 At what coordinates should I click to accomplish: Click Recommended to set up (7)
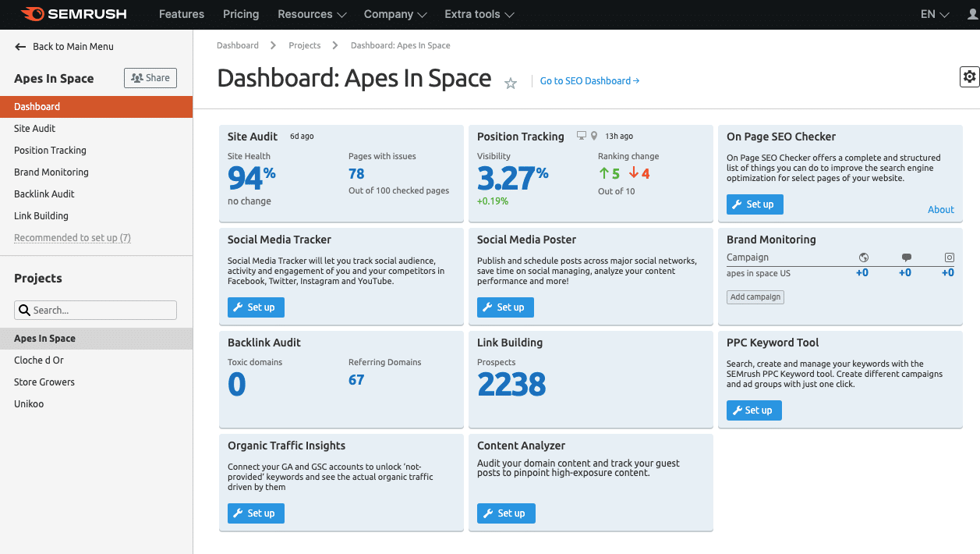(x=73, y=238)
